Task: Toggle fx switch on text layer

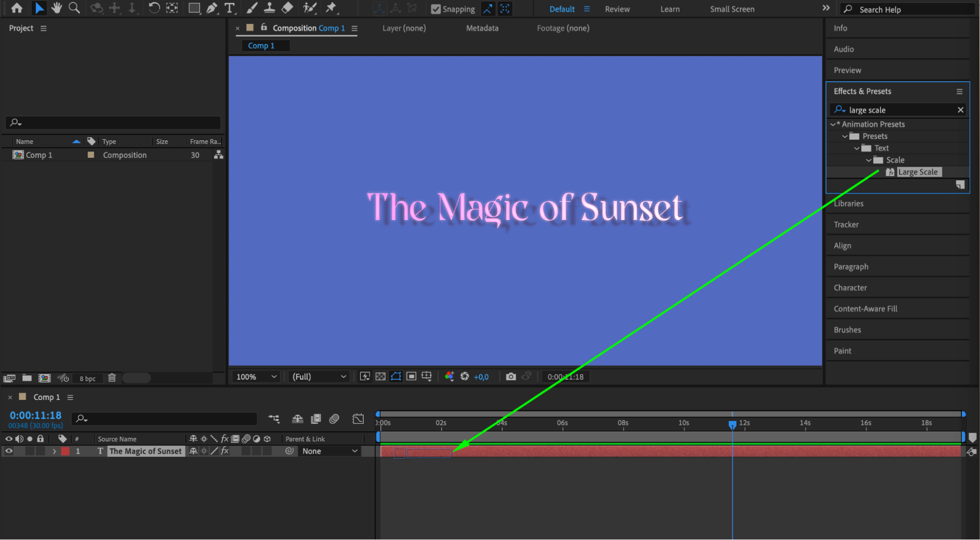Action: coord(225,451)
